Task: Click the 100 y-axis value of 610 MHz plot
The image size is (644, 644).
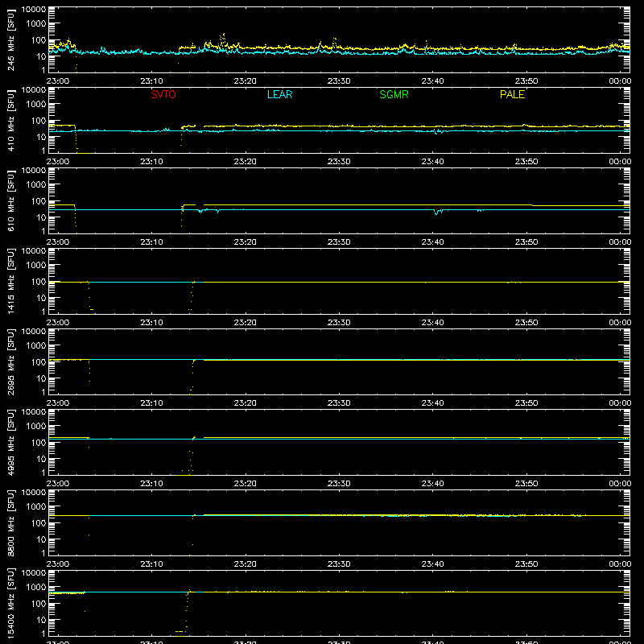Action: 39,201
